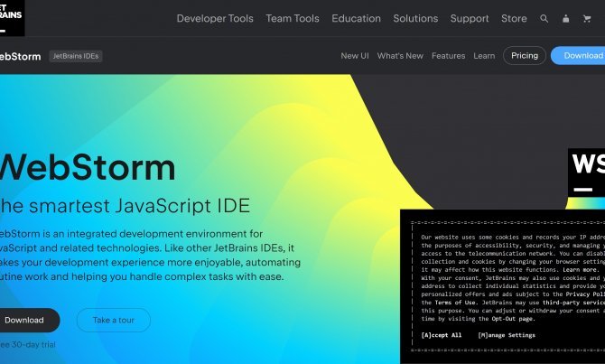Open the Learn page
The width and height of the screenshot is (605, 364).
coord(484,56)
